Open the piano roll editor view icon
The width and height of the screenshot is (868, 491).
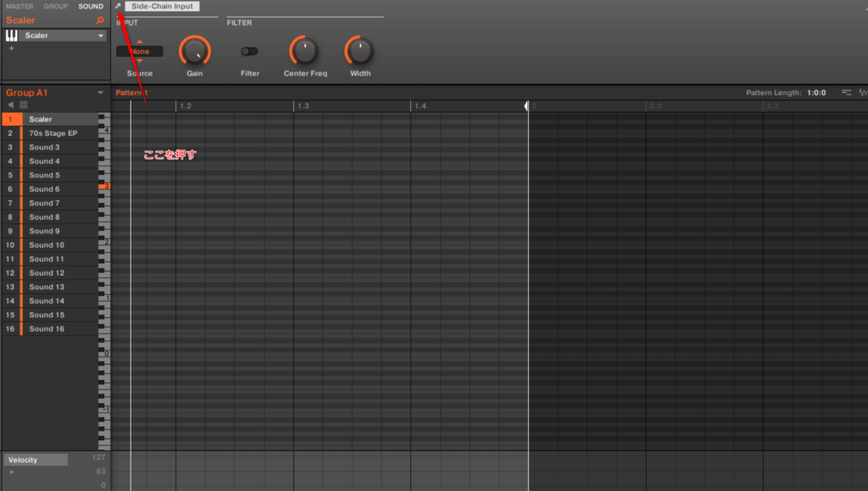tap(847, 92)
